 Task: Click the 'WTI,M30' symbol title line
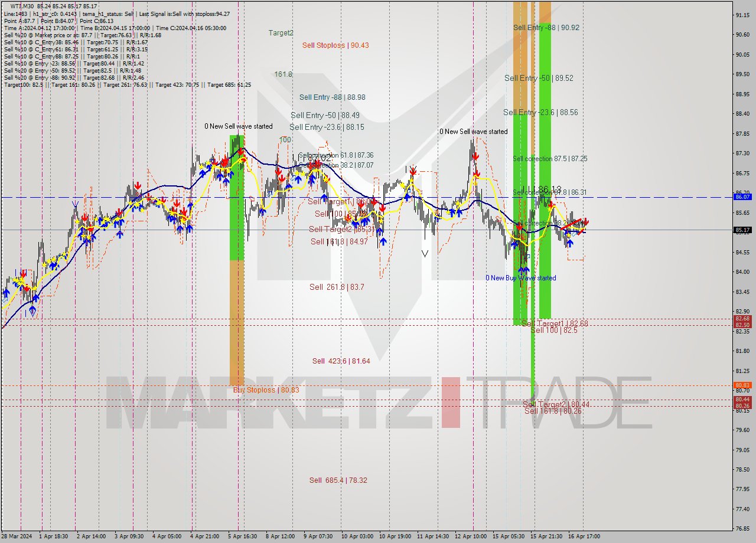54,6
